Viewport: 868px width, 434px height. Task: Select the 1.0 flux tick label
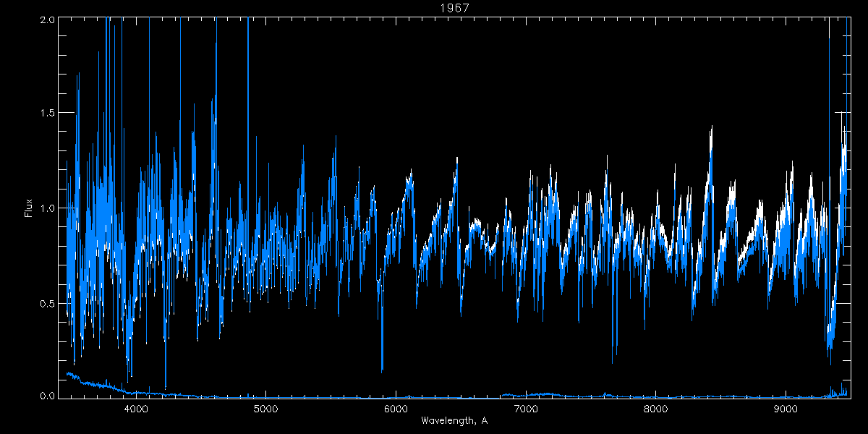(47, 208)
